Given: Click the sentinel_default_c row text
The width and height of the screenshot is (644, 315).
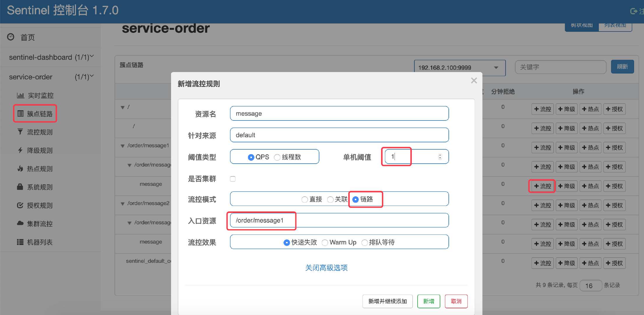Looking at the screenshot, I should [149, 261].
